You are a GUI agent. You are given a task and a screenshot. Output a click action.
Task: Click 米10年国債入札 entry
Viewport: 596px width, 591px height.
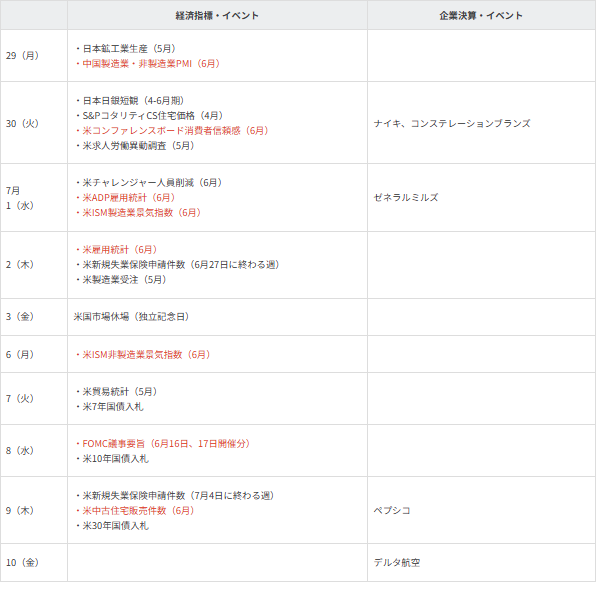[x=112, y=459]
